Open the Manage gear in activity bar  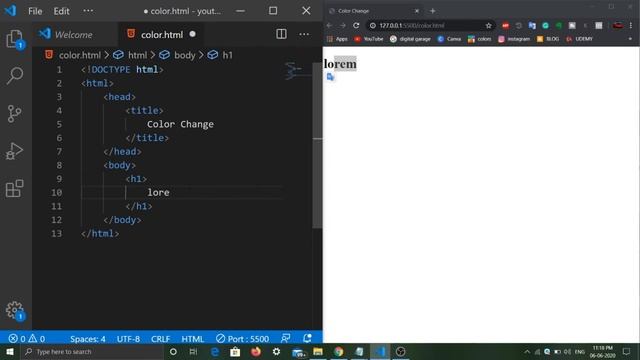pos(15,311)
